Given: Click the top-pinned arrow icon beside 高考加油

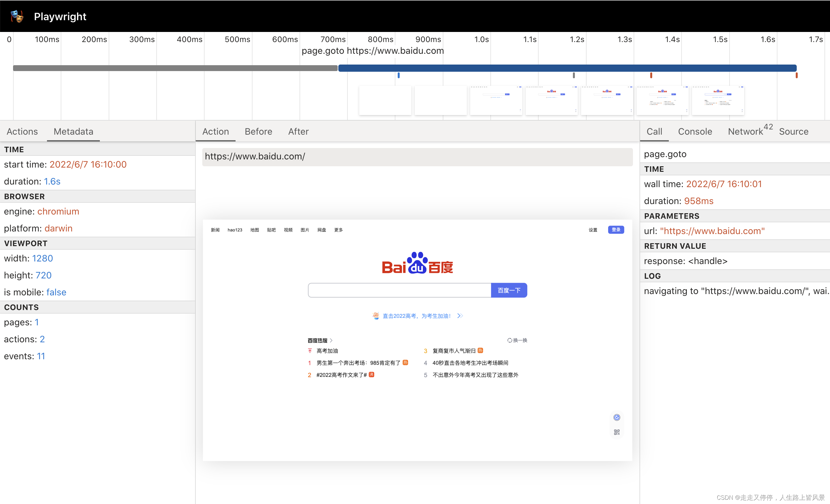Looking at the screenshot, I should click(310, 351).
